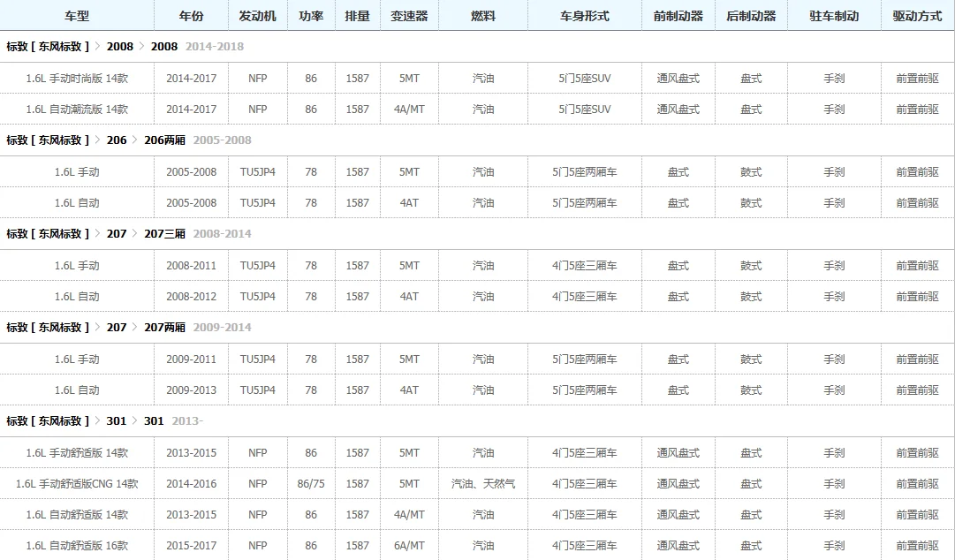
Task: Select 1.6L 手动舒适版 14款 under 301
Action: point(77,453)
